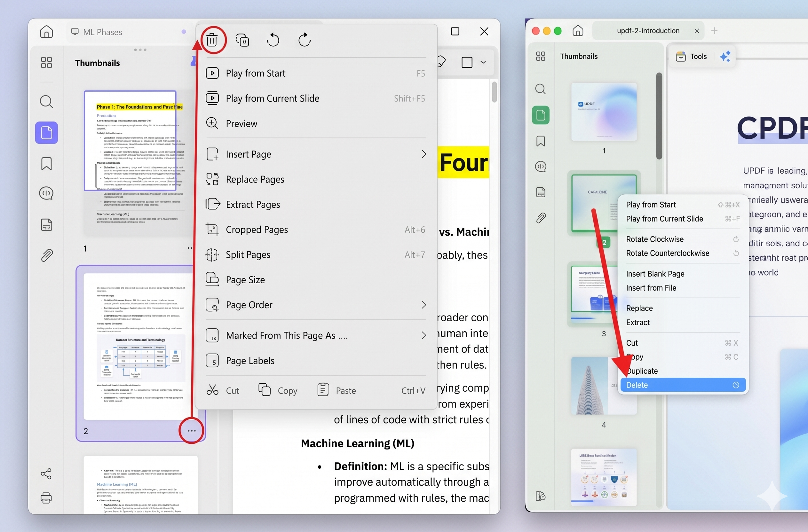Open attachments paperclip in left window sidebar
Image resolution: width=808 pixels, height=532 pixels.
tap(47, 255)
